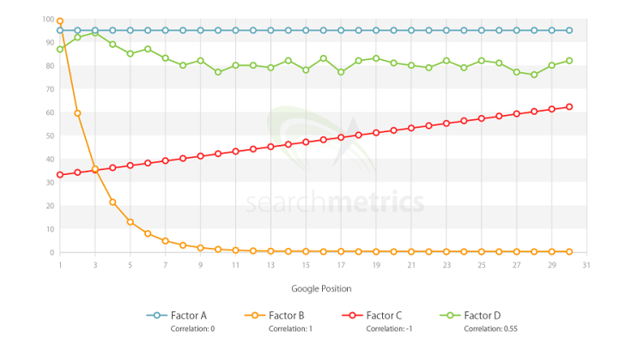Show or hide Factor D label text

coord(484,316)
